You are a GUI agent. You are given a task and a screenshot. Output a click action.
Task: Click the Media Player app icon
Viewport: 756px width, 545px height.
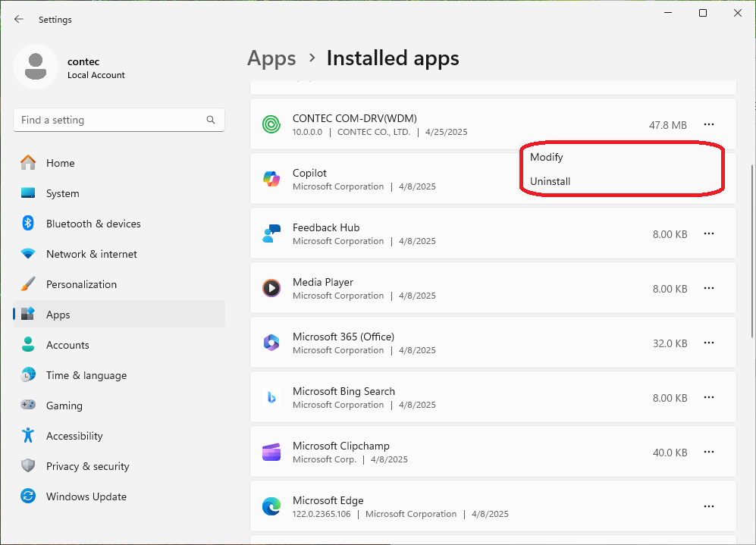271,288
